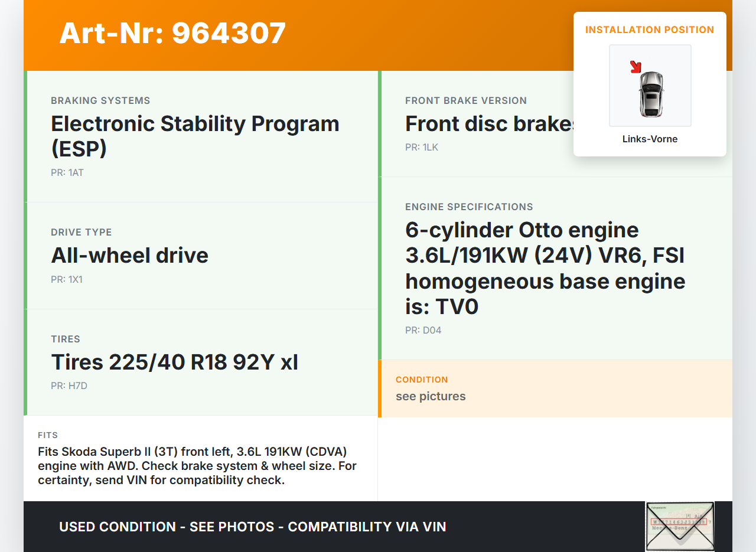Image resolution: width=756 pixels, height=552 pixels.
Task: Click the DRIVE TYPE label
Action: [x=82, y=232]
